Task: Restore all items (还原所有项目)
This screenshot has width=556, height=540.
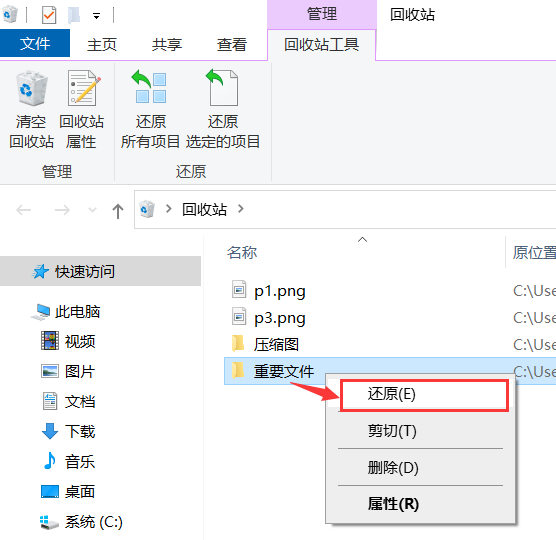Action: [150, 110]
